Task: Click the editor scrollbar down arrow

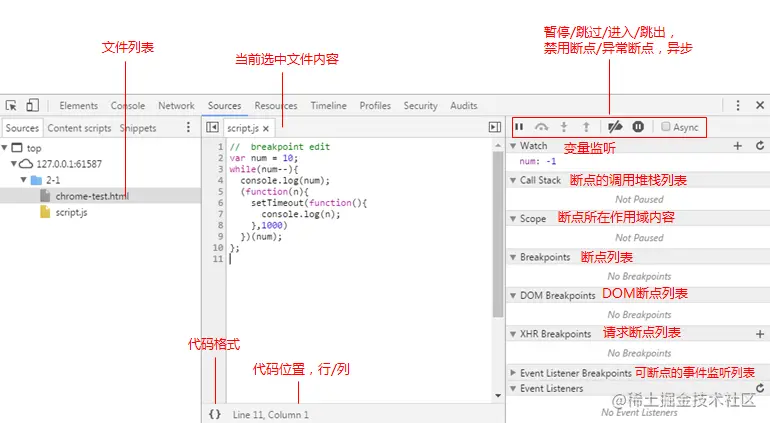Action: (x=498, y=395)
